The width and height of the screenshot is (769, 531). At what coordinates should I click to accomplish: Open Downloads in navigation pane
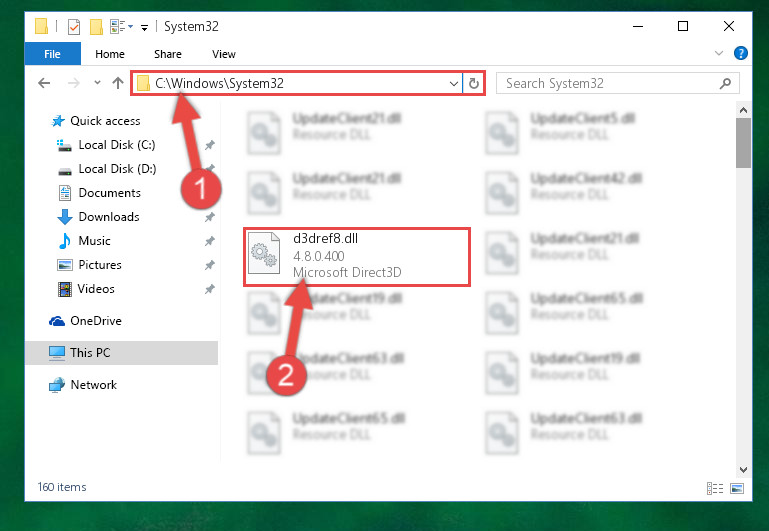[109, 217]
